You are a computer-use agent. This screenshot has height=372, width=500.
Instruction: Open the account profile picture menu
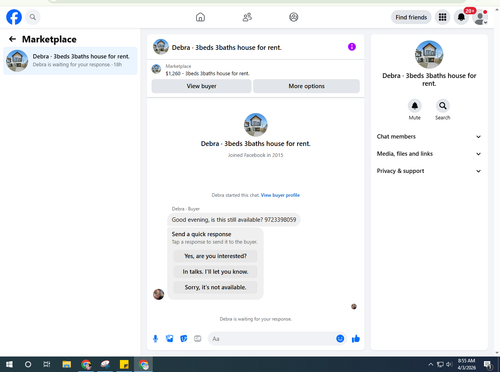[480, 18]
